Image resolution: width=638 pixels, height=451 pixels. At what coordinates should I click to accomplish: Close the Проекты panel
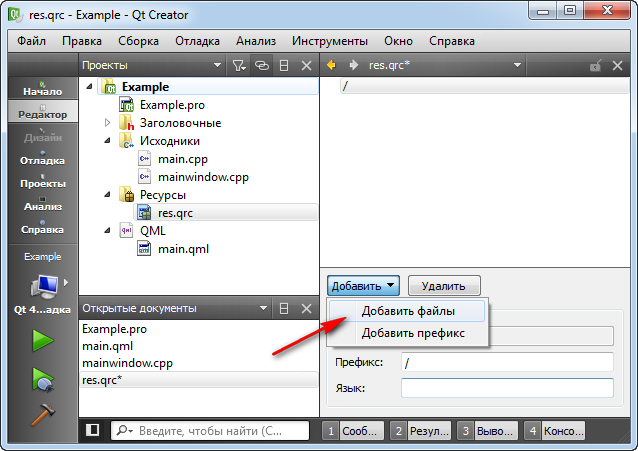(306, 66)
